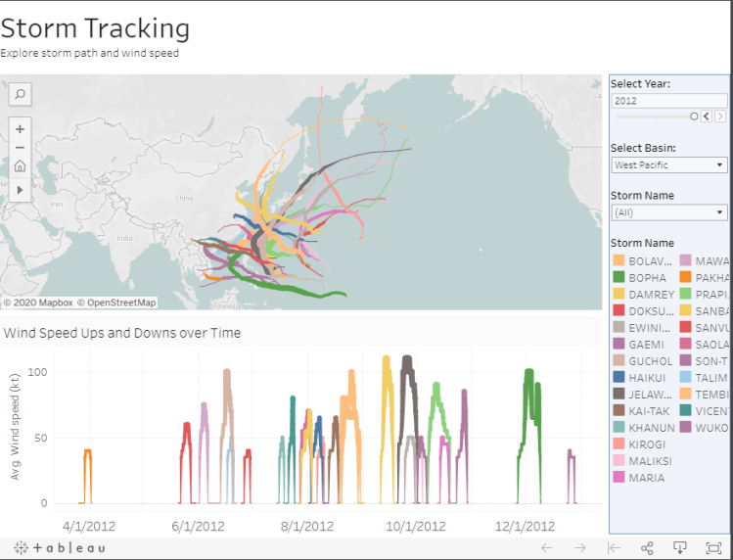This screenshot has height=560, width=733.
Task: Open the Select Basin dropdown
Action: point(668,165)
